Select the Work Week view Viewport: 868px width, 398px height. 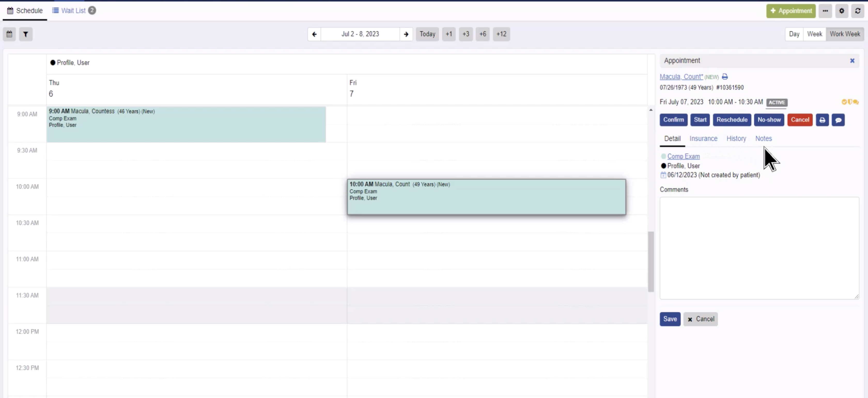pyautogui.click(x=845, y=34)
